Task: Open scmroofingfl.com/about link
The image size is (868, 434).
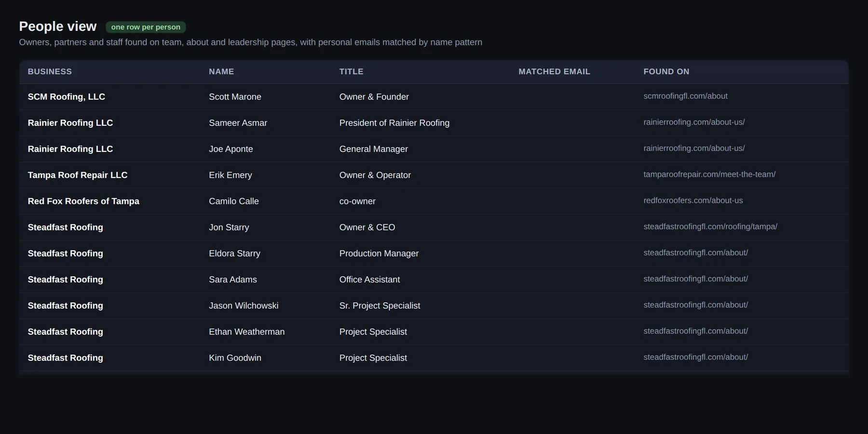Action: pos(685,96)
